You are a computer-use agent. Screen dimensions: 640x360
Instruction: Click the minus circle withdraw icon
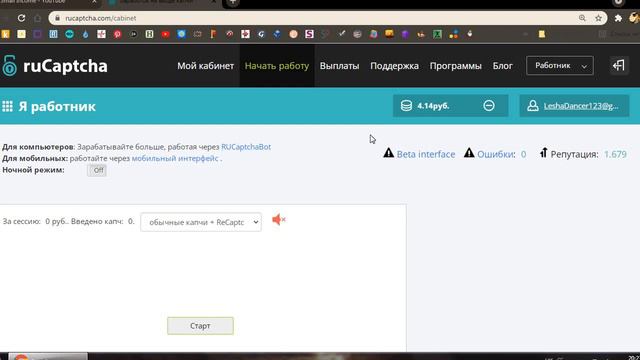tap(489, 106)
